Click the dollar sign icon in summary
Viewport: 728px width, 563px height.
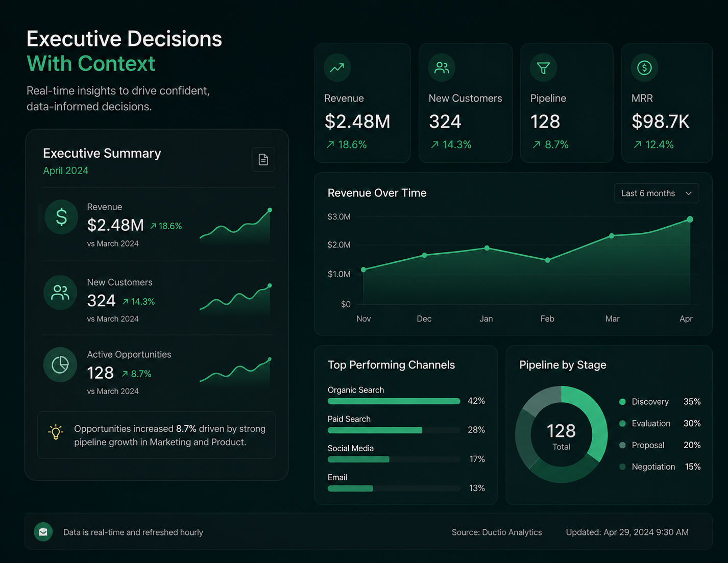[61, 217]
